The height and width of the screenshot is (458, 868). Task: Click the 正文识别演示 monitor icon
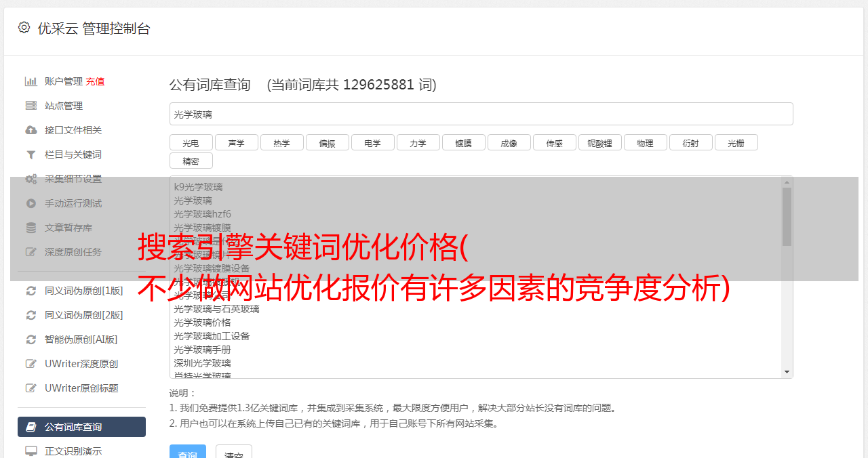(31, 451)
